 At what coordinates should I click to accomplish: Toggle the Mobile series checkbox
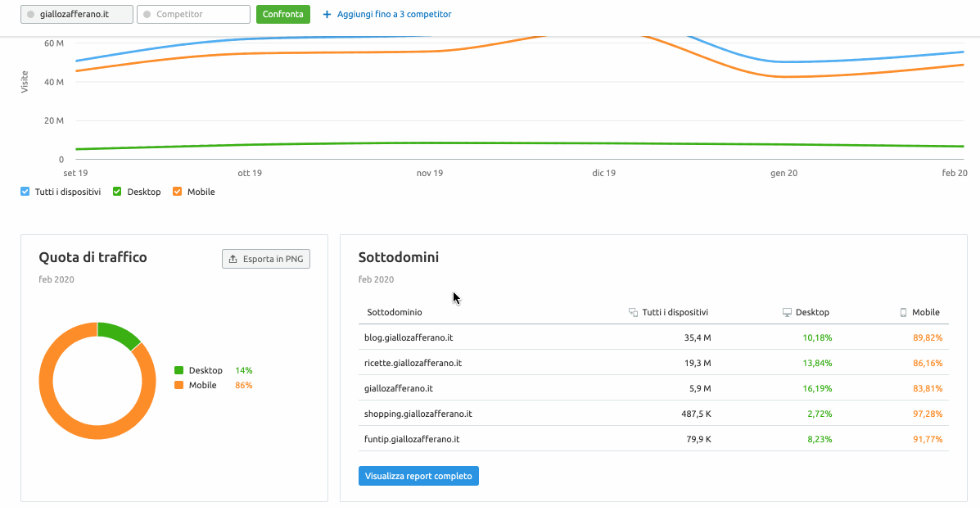coord(178,192)
